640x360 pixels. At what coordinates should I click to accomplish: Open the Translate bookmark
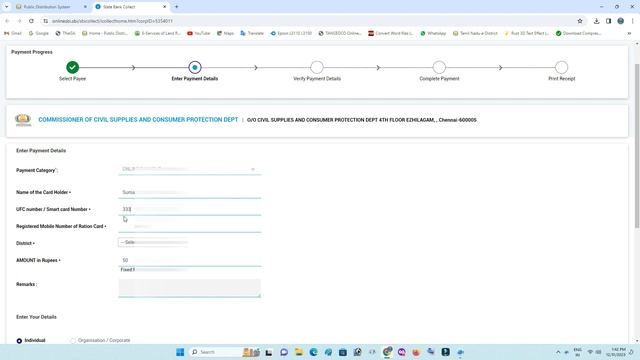pos(252,33)
